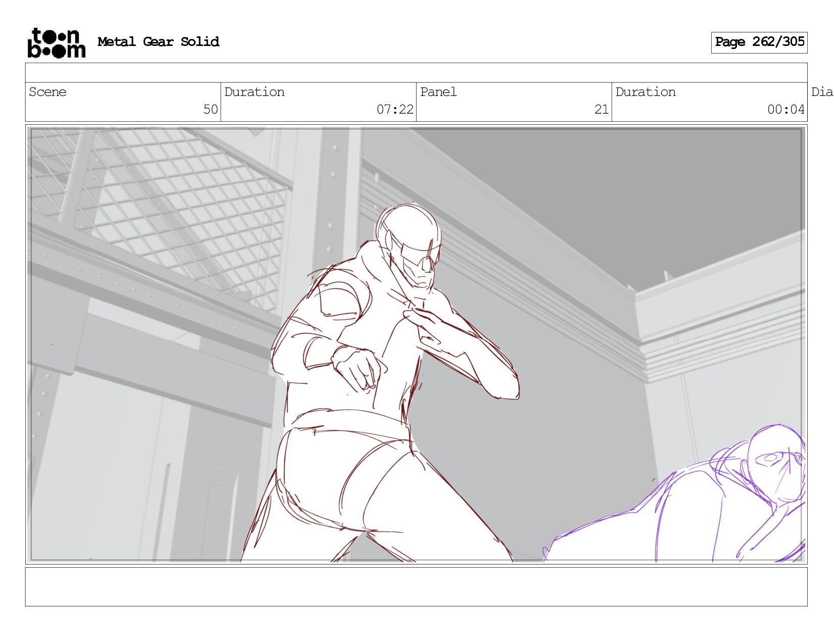Viewport: 834px width, 644px height.
Task: Click the Toon Boom logo
Action: (56, 43)
